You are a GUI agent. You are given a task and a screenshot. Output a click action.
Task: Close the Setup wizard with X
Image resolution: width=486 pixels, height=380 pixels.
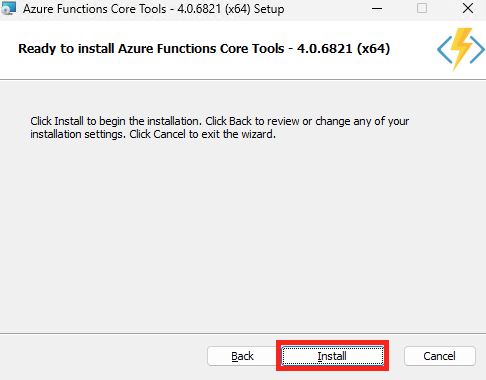point(468,8)
